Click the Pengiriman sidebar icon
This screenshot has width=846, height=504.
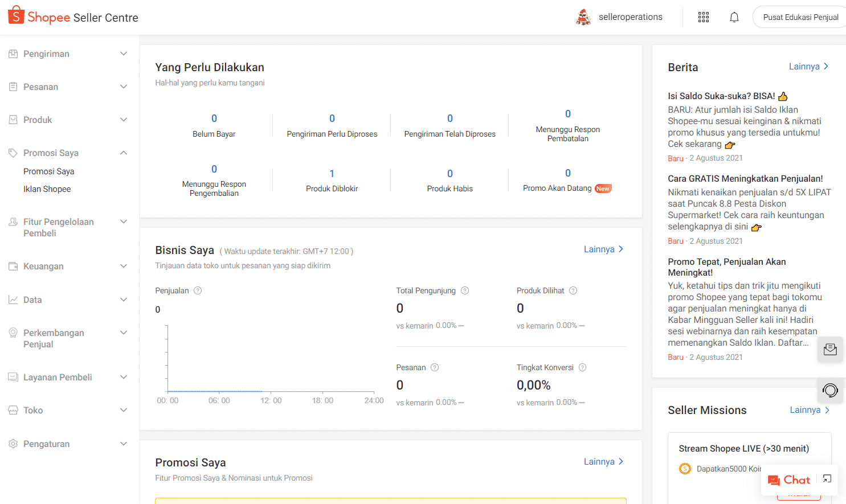[13, 54]
